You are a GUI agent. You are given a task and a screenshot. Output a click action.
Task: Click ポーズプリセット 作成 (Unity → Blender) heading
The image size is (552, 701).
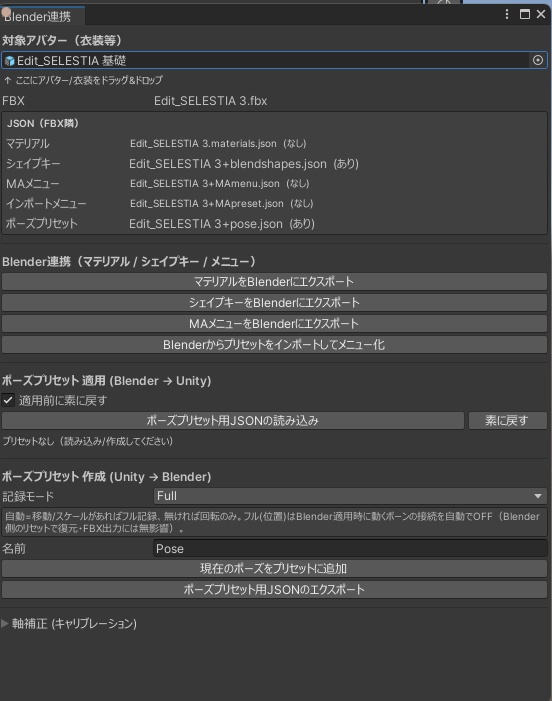(x=106, y=477)
